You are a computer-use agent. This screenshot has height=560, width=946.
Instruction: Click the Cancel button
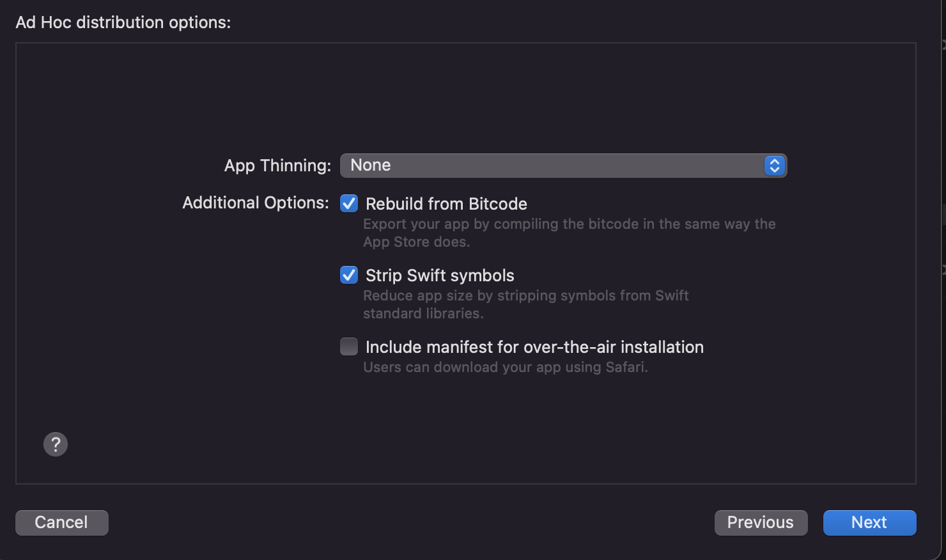61,522
